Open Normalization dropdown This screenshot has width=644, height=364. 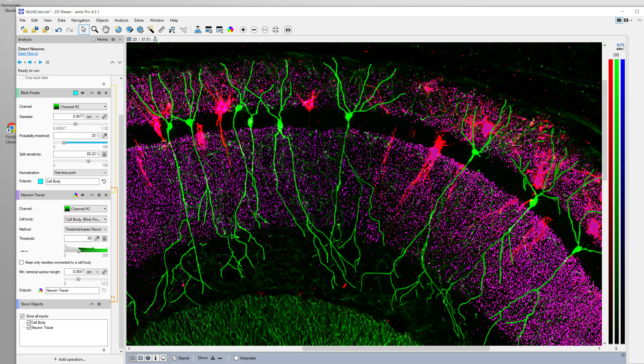tap(81, 173)
